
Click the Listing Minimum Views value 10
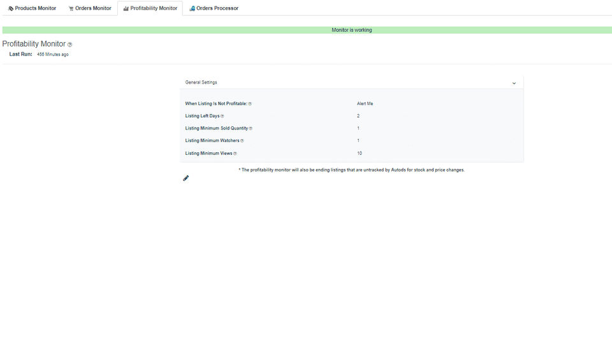360,154
